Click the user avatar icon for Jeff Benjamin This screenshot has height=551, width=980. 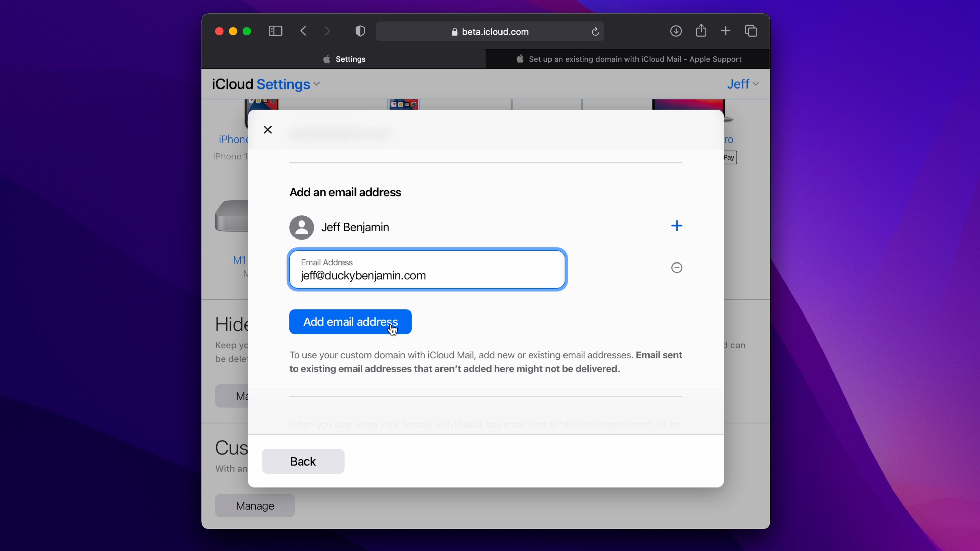pyautogui.click(x=302, y=227)
